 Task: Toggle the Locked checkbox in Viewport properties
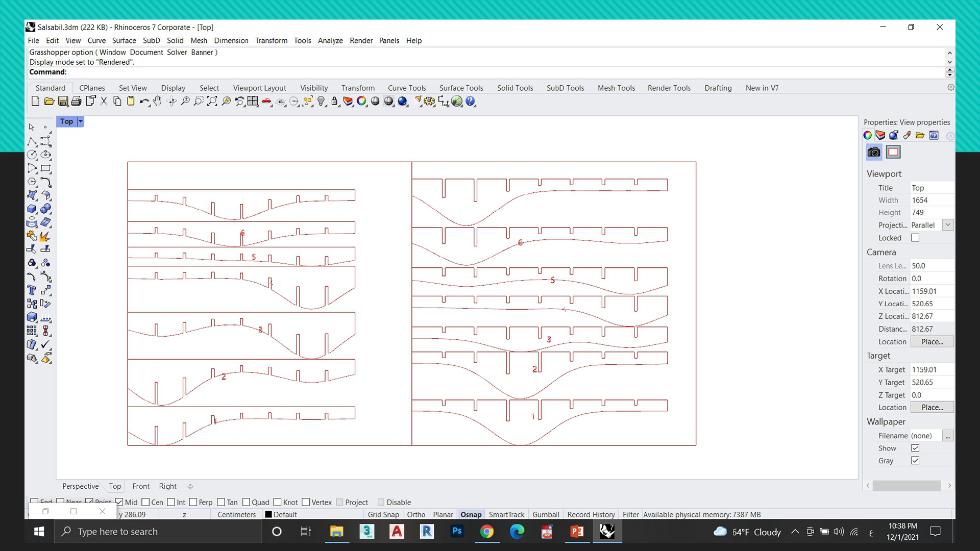click(915, 238)
